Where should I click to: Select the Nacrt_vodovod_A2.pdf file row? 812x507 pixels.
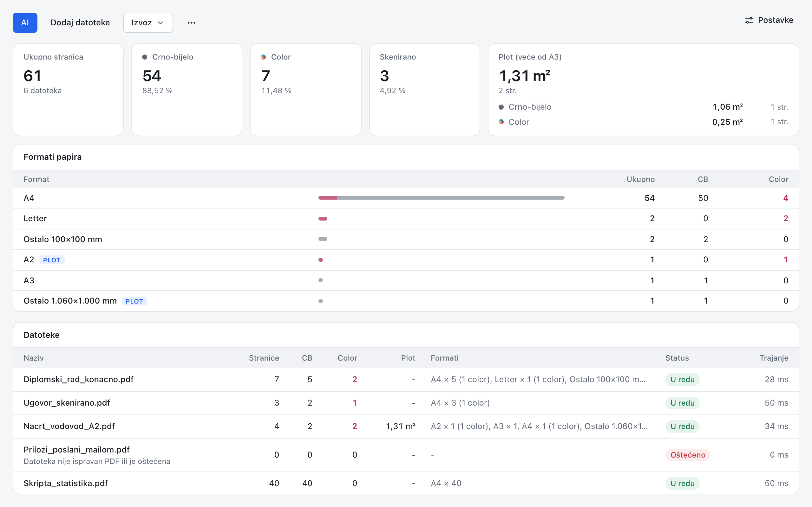[406, 426]
